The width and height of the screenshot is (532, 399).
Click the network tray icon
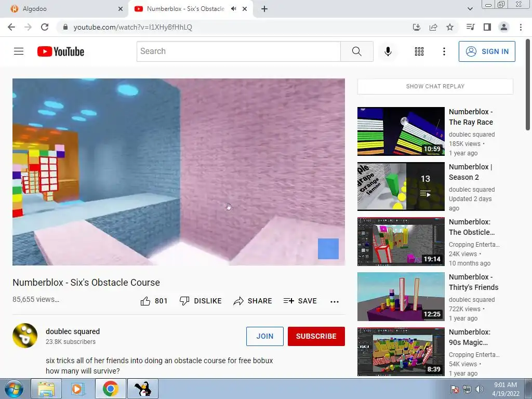[x=467, y=389]
